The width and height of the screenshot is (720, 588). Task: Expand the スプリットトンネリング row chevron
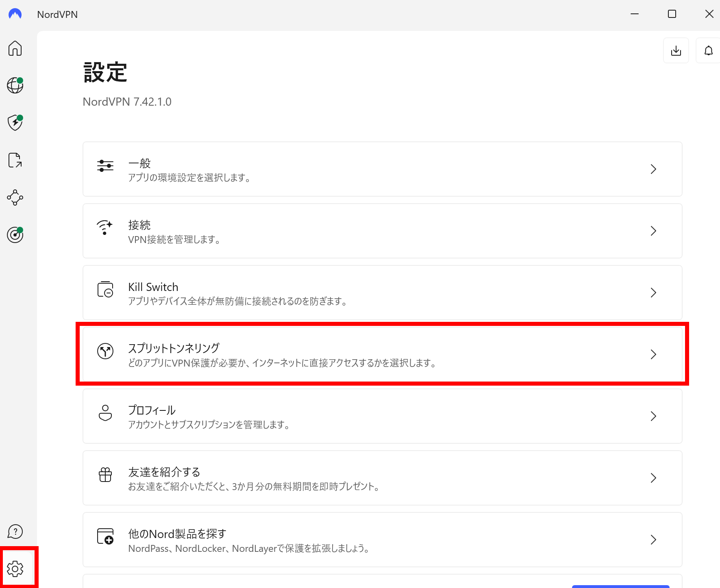pyautogui.click(x=653, y=354)
